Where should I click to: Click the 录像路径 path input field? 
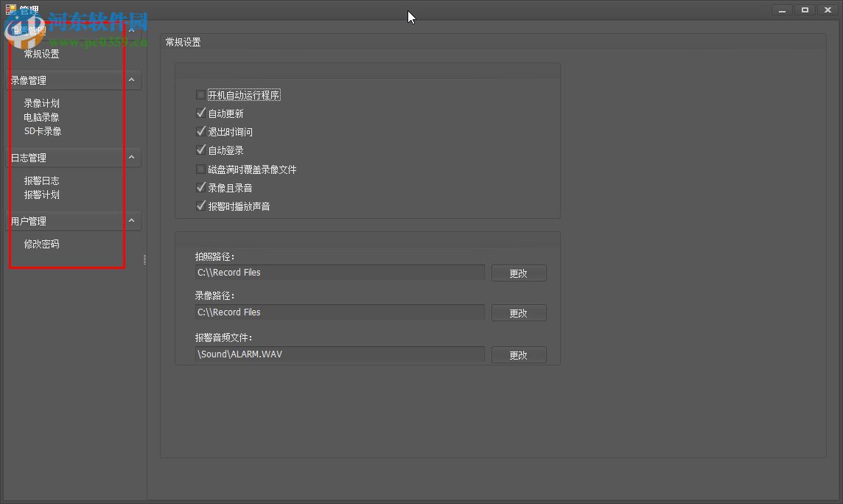click(x=339, y=312)
